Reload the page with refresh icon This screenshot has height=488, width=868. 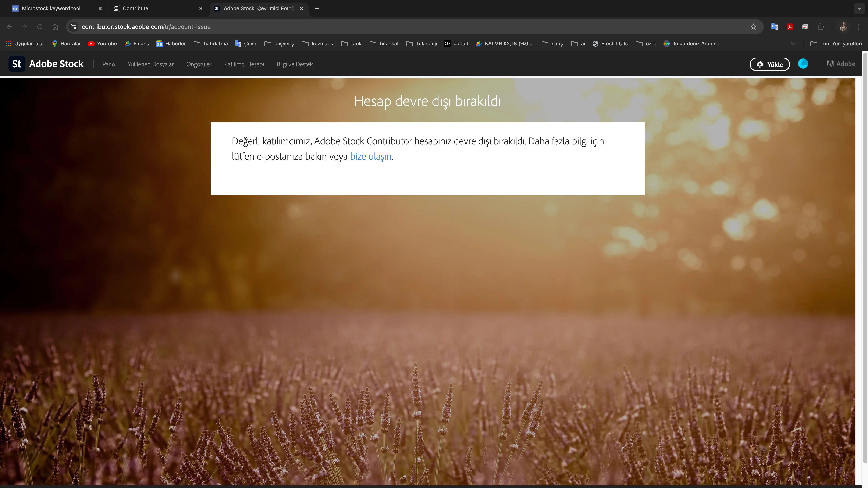pos(40,27)
